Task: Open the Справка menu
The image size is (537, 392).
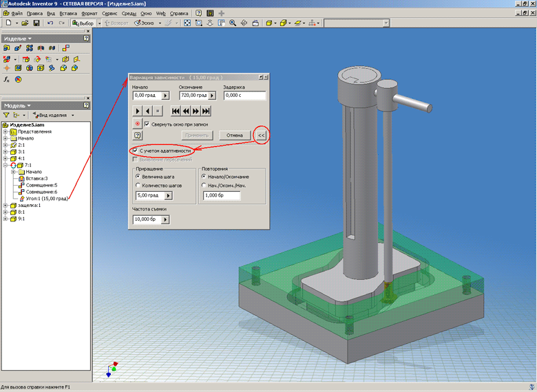Action: [179, 14]
